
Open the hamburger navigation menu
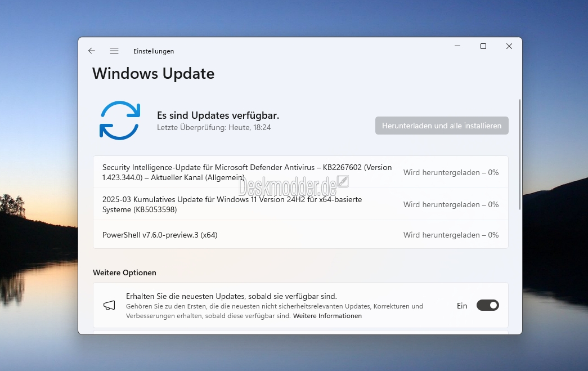[x=114, y=51]
